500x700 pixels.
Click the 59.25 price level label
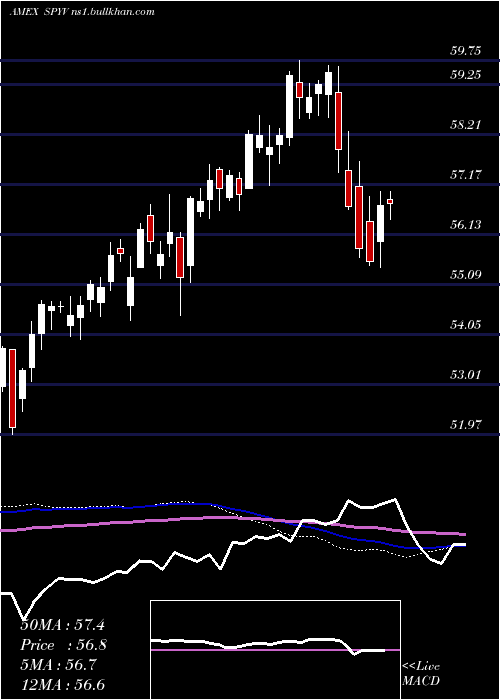pyautogui.click(x=466, y=75)
